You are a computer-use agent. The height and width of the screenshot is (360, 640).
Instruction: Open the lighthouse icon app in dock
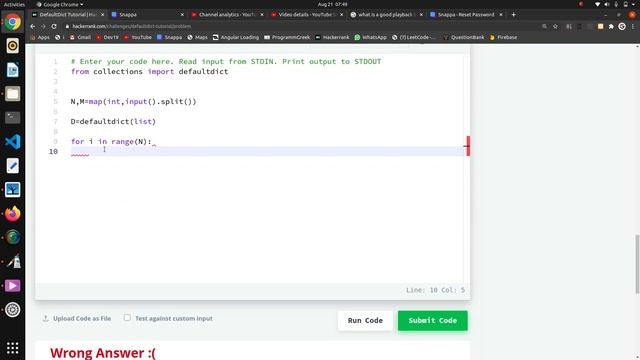tap(13, 262)
